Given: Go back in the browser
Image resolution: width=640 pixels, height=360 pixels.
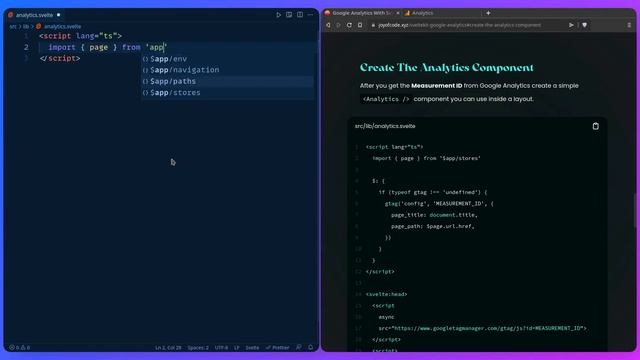Looking at the screenshot, I should [x=328, y=25].
